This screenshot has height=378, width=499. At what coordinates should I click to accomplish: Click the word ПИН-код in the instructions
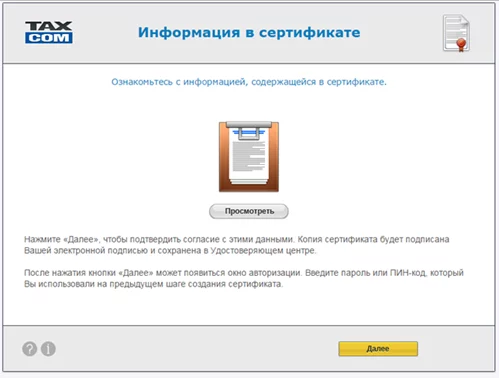408,273
